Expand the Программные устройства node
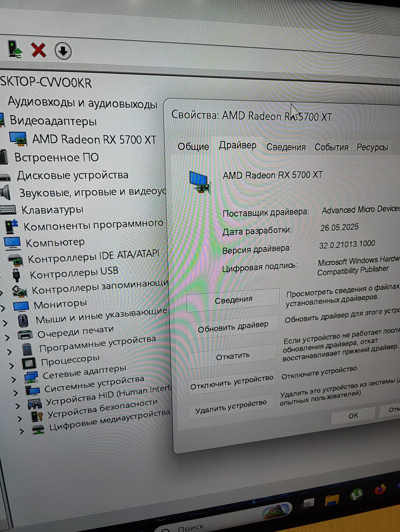The image size is (400, 532). [10, 352]
